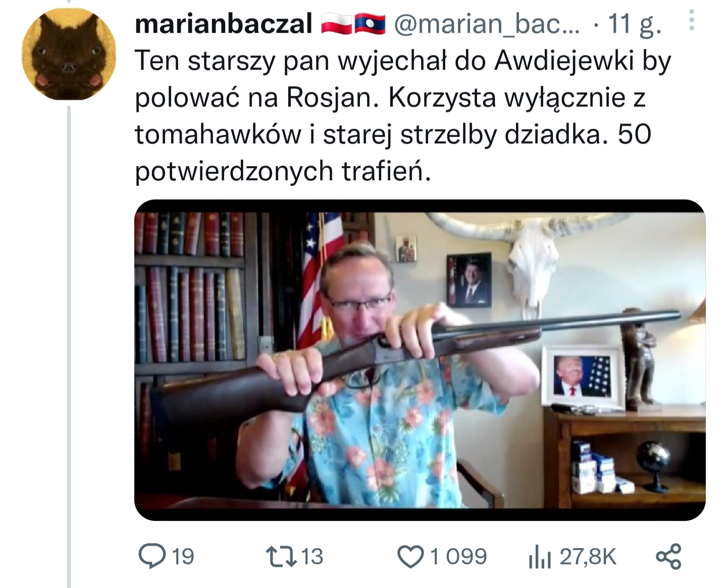Share the tweet via share icon
The height and width of the screenshot is (588, 727).
[668, 556]
